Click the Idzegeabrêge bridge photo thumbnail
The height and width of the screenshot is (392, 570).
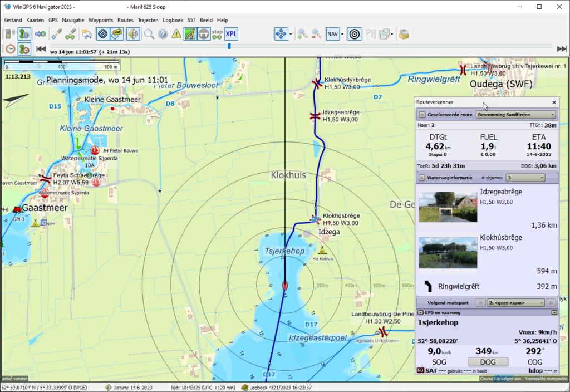(448, 207)
